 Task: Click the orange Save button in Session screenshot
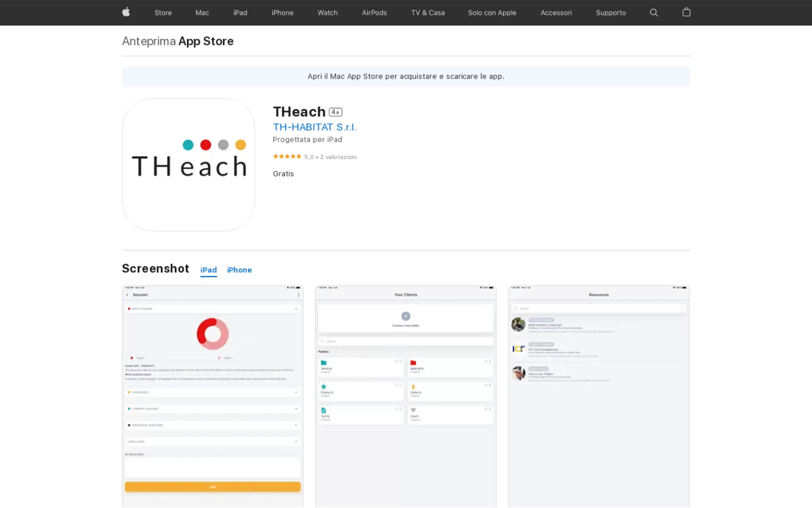coord(213,487)
